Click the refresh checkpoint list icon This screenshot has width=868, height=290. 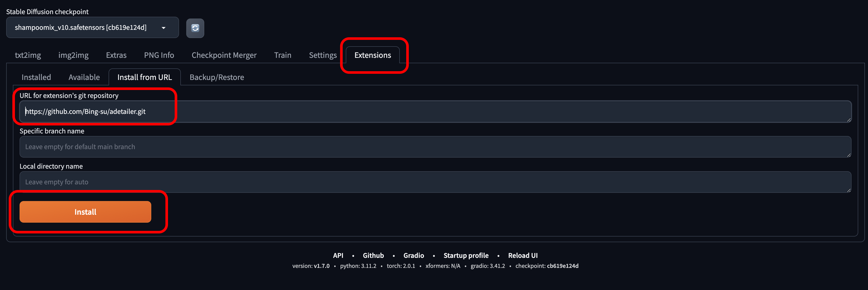point(195,28)
